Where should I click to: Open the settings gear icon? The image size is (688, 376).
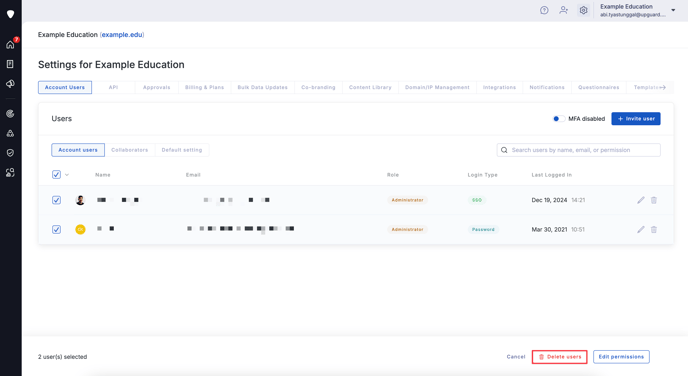[x=583, y=10]
